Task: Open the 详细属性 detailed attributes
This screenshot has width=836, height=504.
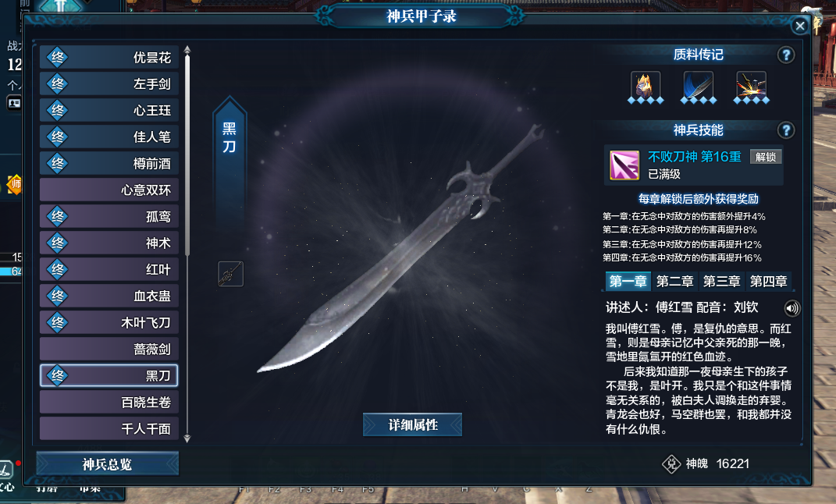Action: [x=413, y=424]
